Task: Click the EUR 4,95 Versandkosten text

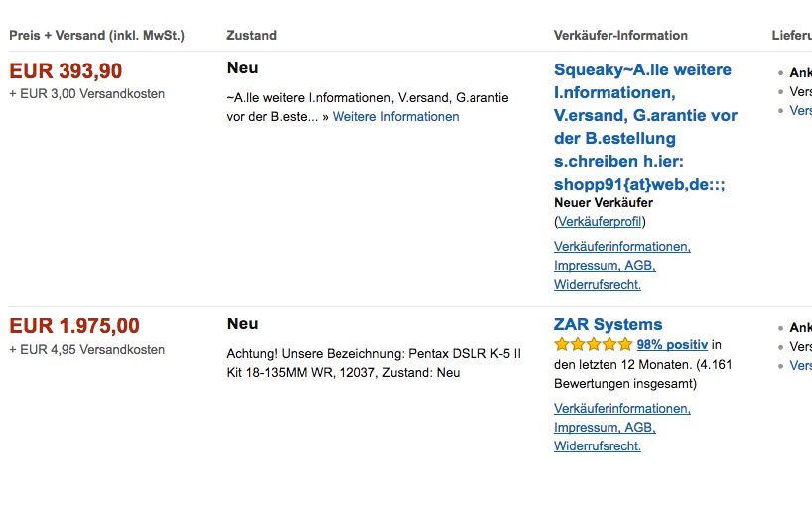Action: (87, 349)
